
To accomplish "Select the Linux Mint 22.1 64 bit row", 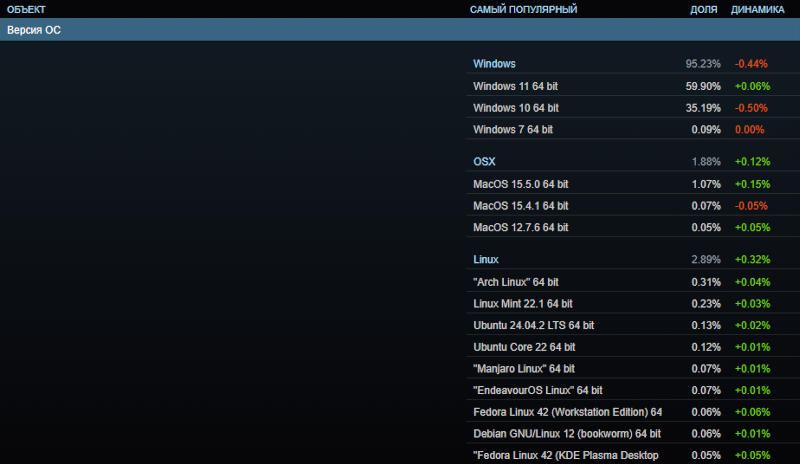I will click(522, 304).
